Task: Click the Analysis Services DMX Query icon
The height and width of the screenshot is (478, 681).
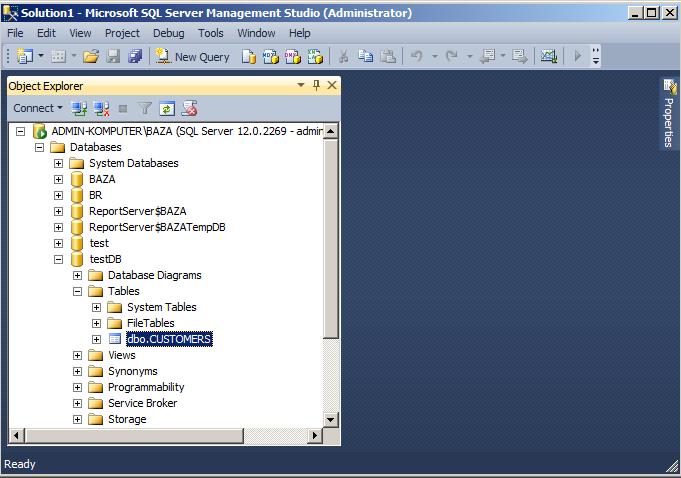Action: (293, 56)
